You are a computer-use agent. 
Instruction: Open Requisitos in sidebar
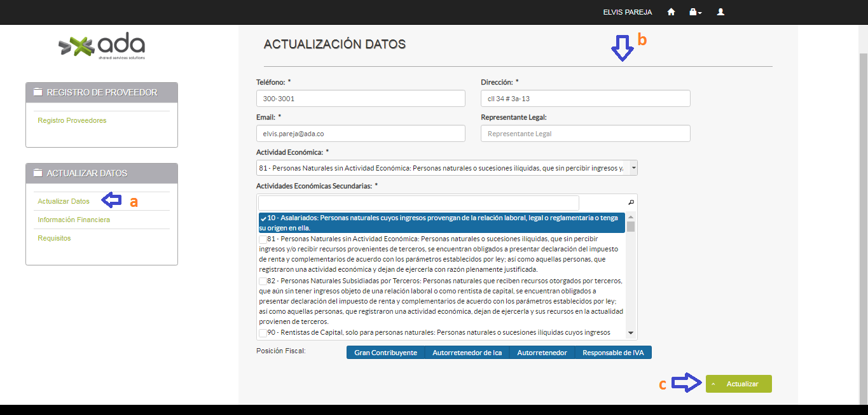coord(54,238)
